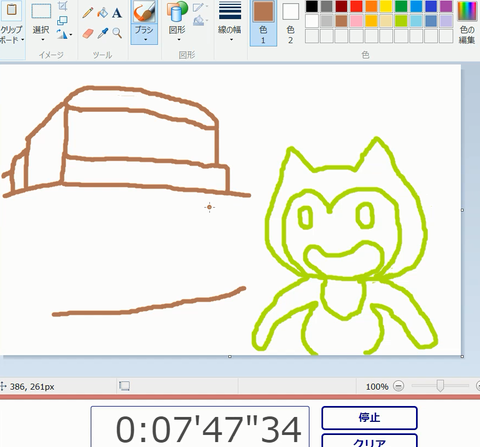The height and width of the screenshot is (447, 480).
Task: Click the crop icon
Action: [x=62, y=6]
